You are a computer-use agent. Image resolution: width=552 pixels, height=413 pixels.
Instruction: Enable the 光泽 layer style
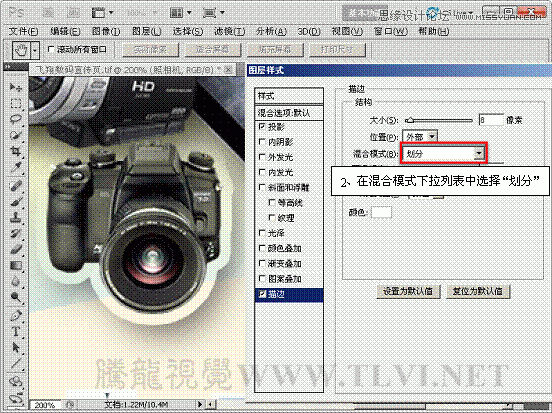[x=262, y=233]
